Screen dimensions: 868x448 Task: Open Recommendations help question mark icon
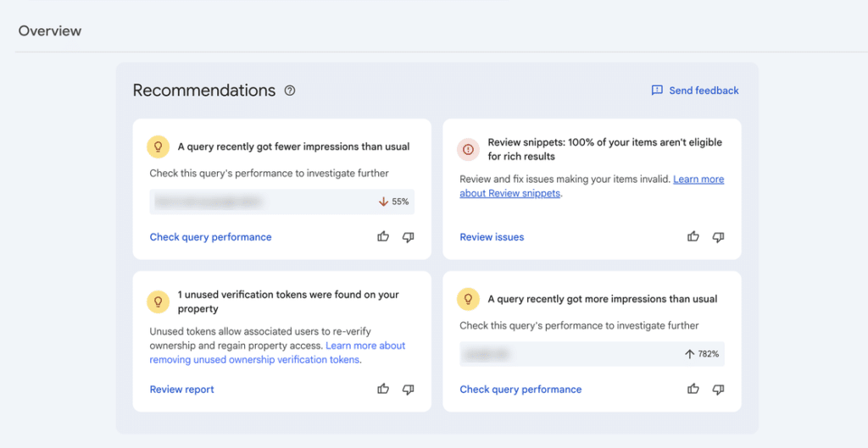tap(290, 91)
